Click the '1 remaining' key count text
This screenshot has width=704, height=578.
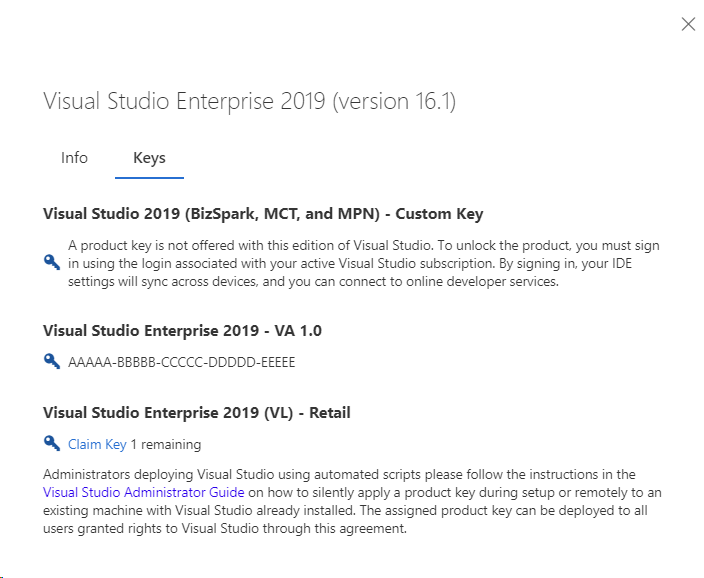click(166, 444)
